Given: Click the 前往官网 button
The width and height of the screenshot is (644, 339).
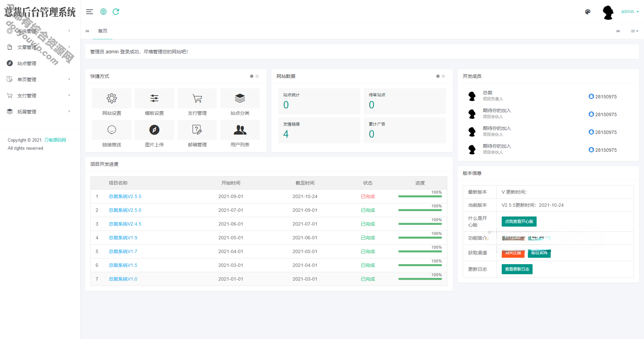Looking at the screenshot, I should pyautogui.click(x=539, y=253).
